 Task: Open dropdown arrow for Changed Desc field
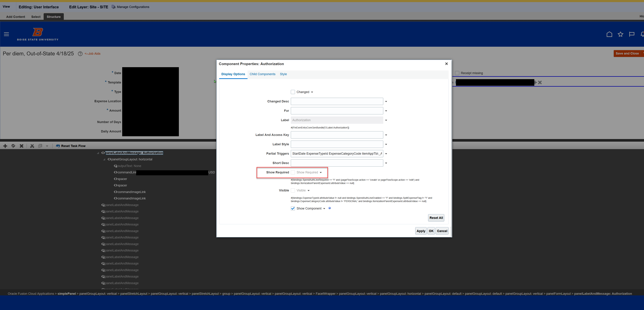coord(386,102)
